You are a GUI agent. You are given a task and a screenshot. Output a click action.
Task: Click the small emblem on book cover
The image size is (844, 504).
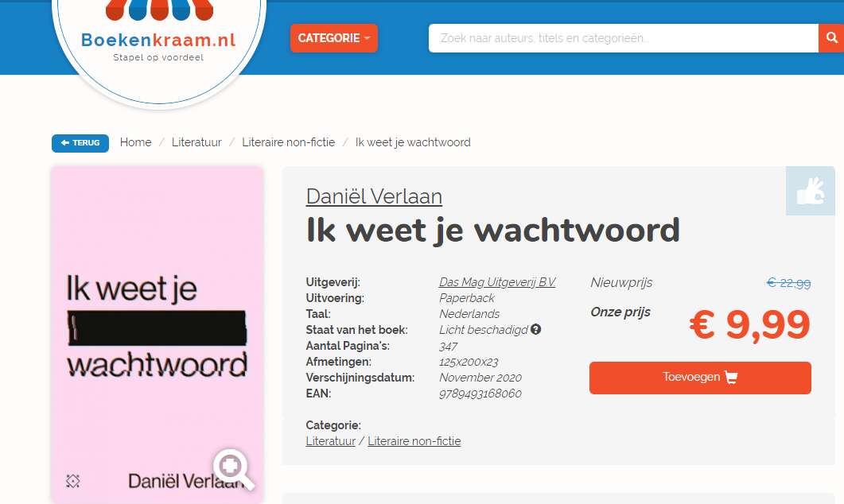coord(72,480)
